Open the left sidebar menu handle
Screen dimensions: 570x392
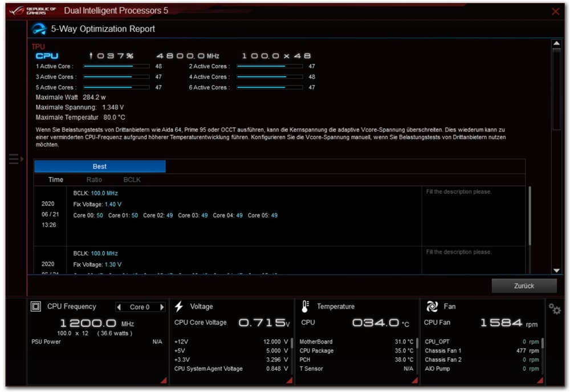click(16, 159)
